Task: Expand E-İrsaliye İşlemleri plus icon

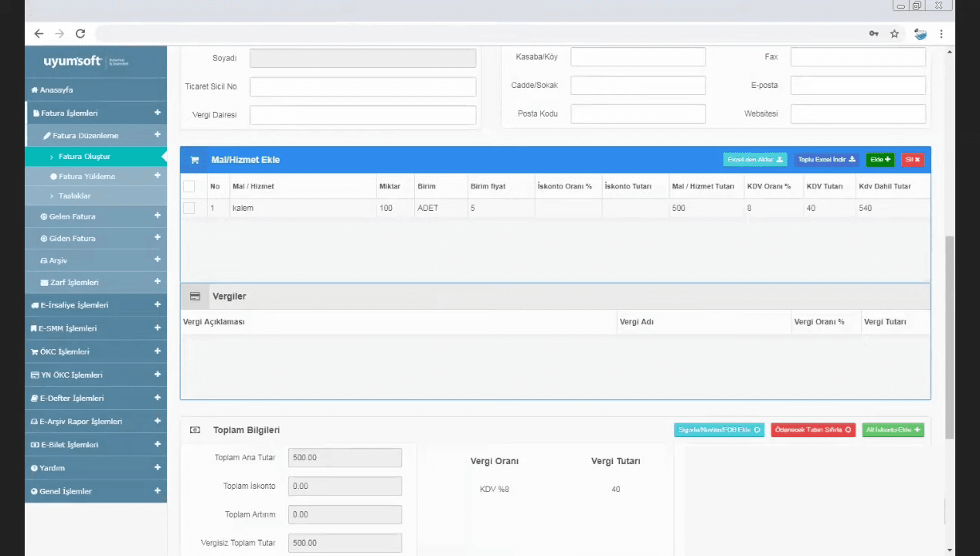Action: point(158,305)
